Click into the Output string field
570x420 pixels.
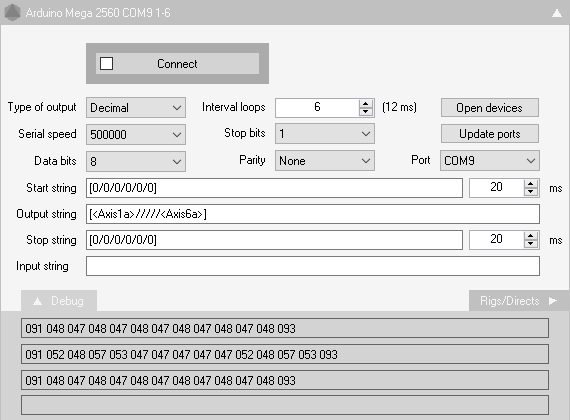pyautogui.click(x=313, y=214)
